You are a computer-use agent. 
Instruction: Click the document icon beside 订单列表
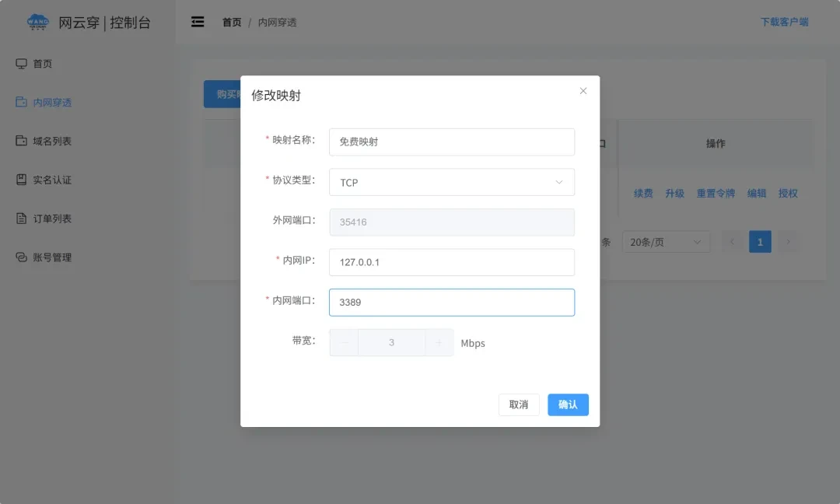point(22,219)
